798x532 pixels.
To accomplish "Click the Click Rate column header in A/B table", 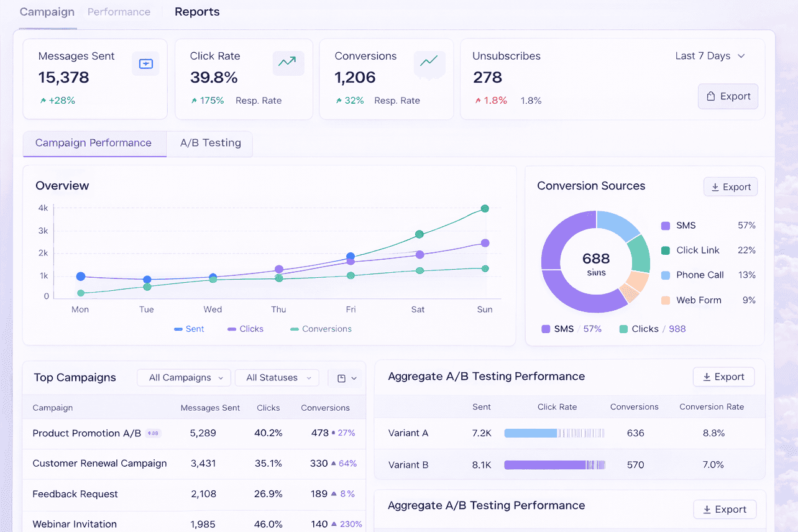I will (x=557, y=407).
